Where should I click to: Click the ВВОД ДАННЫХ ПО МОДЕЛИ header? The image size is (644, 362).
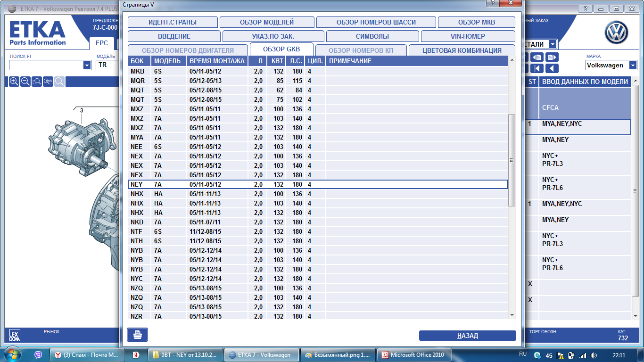coord(585,82)
